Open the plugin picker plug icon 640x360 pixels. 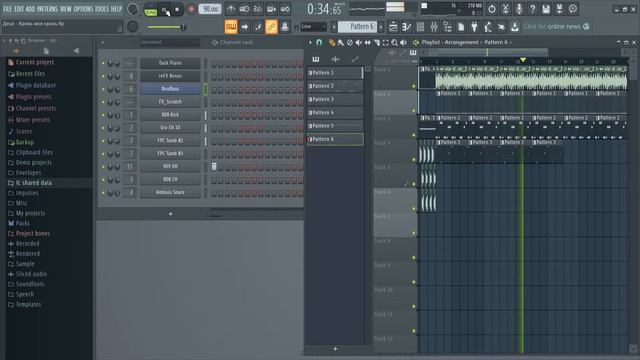coord(474,27)
